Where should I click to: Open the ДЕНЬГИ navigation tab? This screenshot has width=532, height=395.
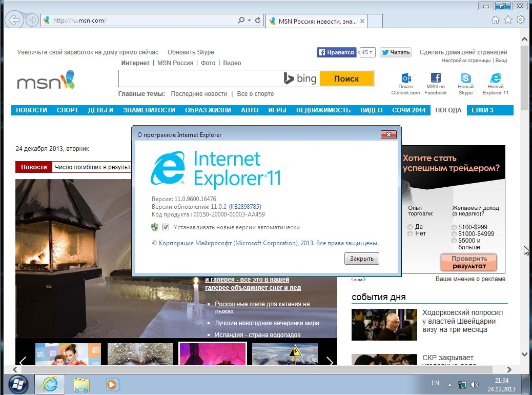(101, 110)
